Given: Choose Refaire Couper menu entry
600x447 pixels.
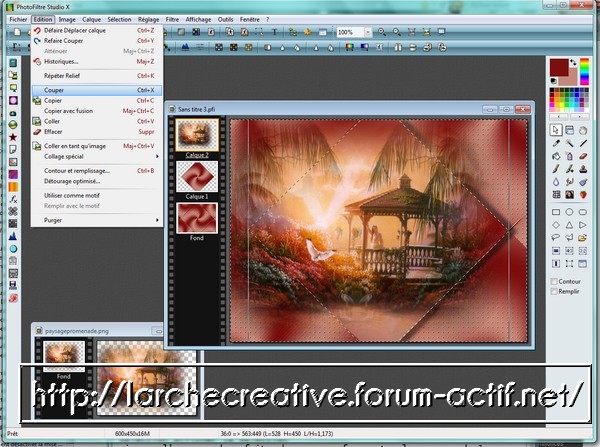Looking at the screenshot, I should [96, 41].
